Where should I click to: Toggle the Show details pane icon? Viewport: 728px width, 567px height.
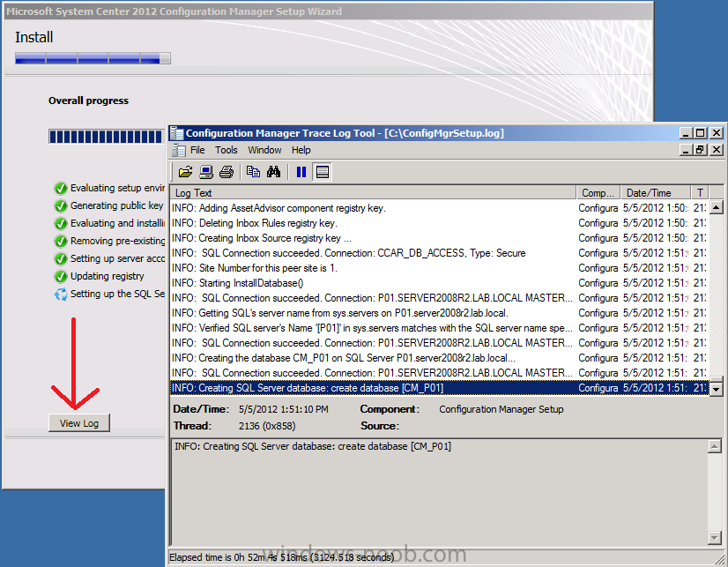pyautogui.click(x=323, y=172)
